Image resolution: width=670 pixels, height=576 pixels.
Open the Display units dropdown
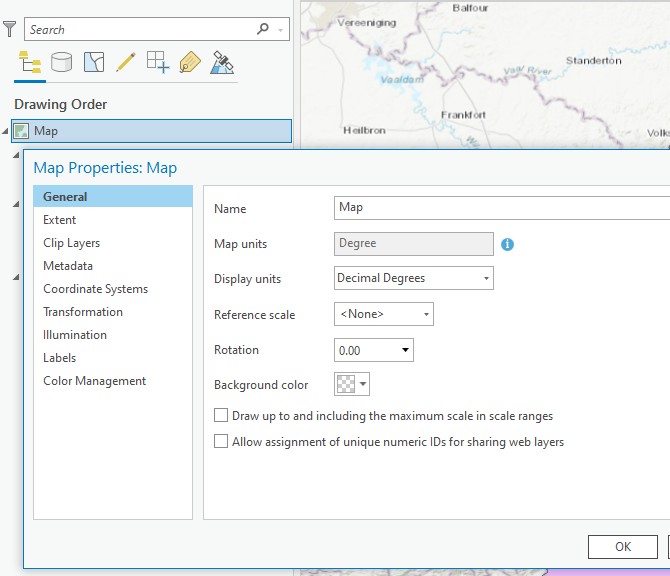click(x=414, y=278)
